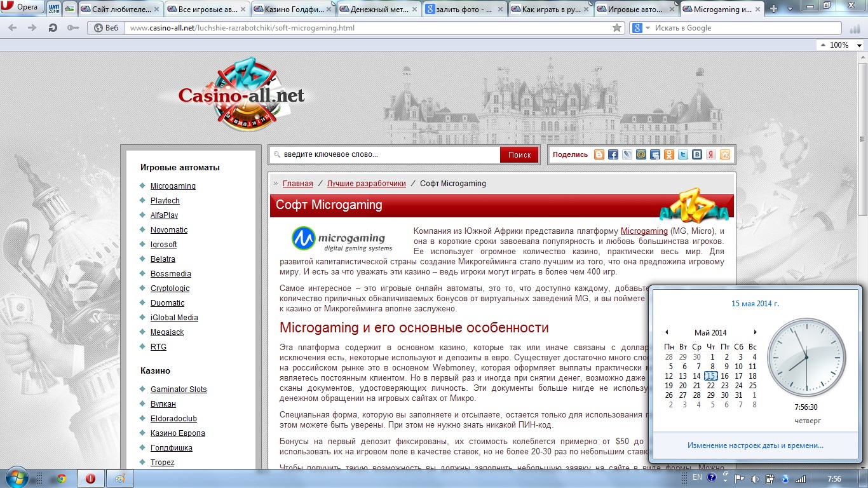Share via the Facebook icon

coord(613,154)
